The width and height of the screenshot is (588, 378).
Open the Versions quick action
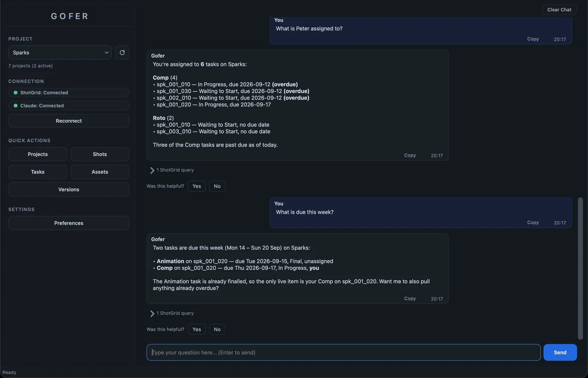click(x=69, y=189)
